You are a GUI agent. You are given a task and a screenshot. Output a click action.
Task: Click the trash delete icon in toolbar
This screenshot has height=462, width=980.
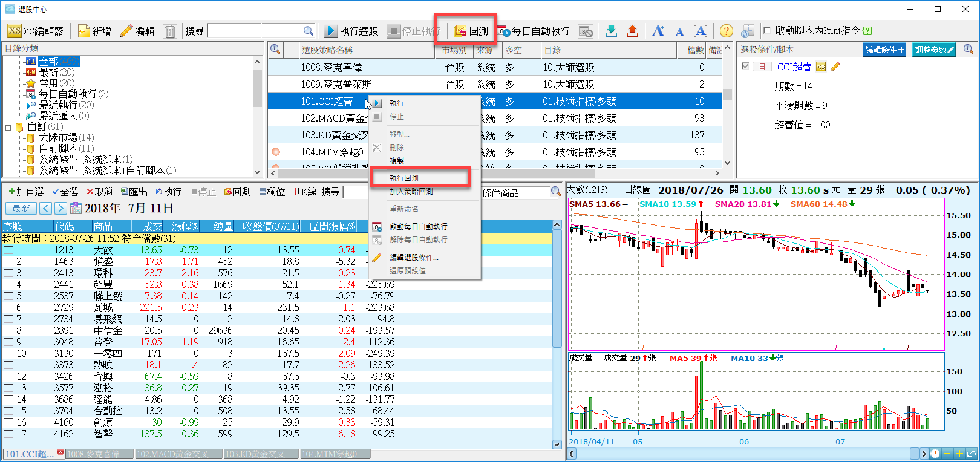(x=170, y=31)
